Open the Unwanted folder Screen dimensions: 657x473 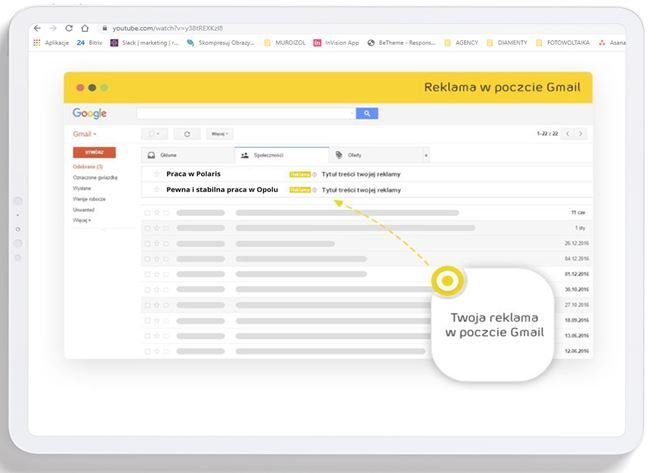[x=83, y=209]
